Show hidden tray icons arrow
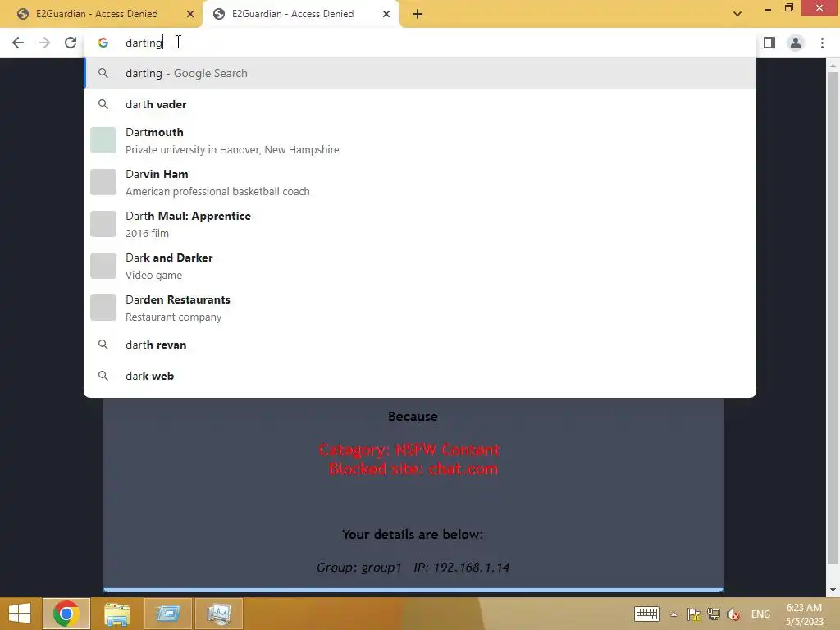Image resolution: width=840 pixels, height=630 pixels. (674, 614)
